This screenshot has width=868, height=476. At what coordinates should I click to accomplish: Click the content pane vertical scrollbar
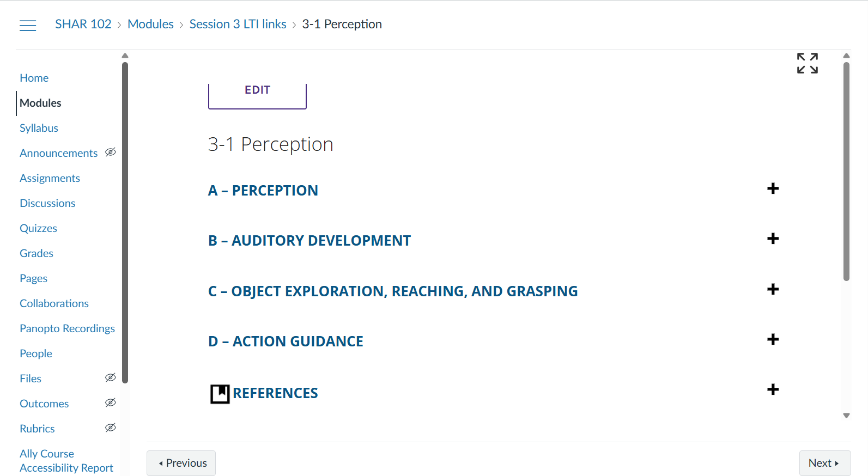click(x=846, y=172)
